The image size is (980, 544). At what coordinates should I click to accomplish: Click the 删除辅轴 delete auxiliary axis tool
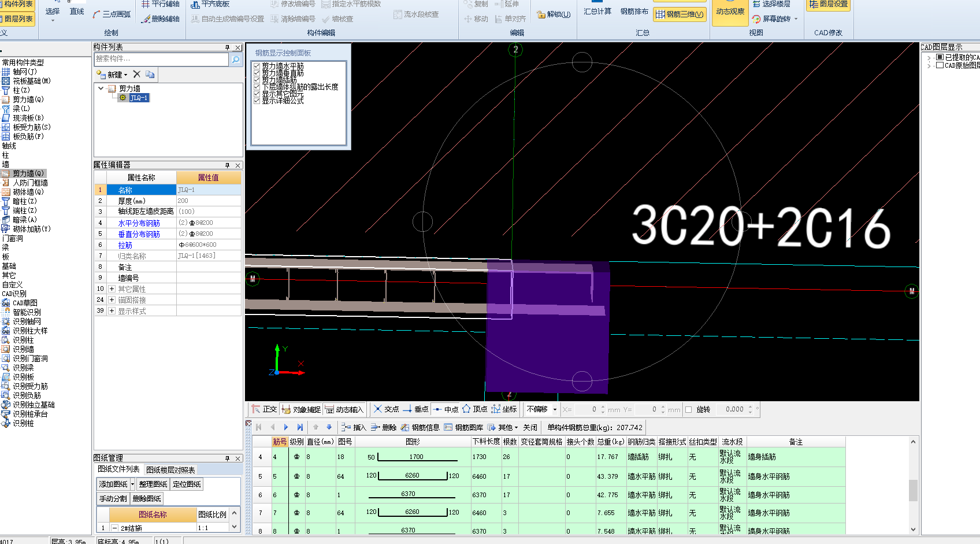pos(161,19)
